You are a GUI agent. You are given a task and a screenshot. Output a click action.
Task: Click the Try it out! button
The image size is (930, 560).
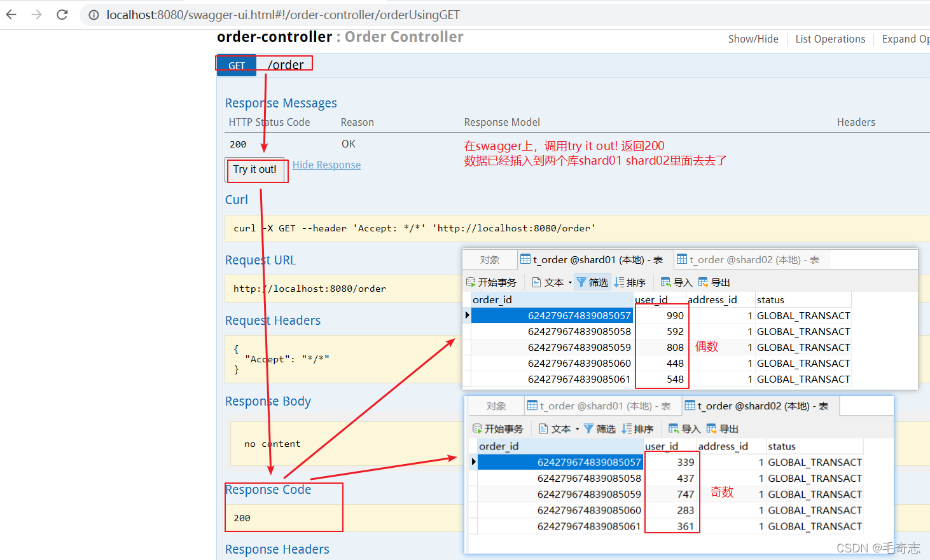[x=254, y=170]
